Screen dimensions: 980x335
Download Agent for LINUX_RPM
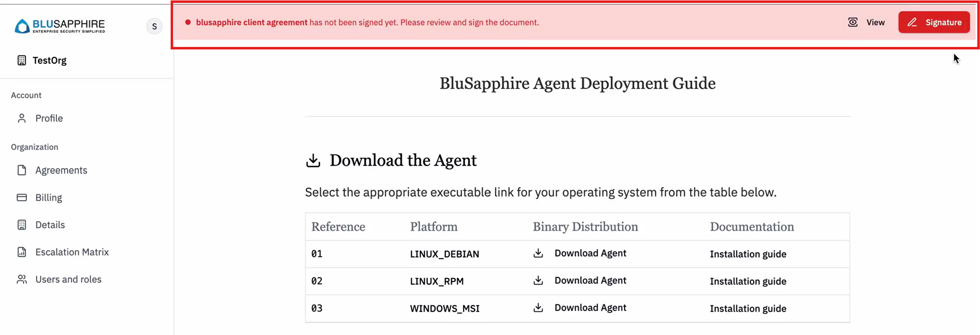click(x=590, y=280)
